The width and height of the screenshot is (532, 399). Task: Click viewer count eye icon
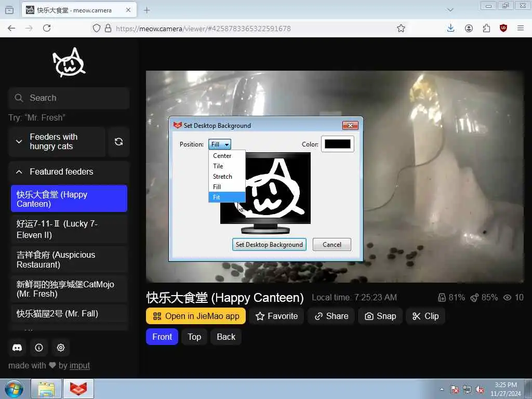(x=507, y=298)
